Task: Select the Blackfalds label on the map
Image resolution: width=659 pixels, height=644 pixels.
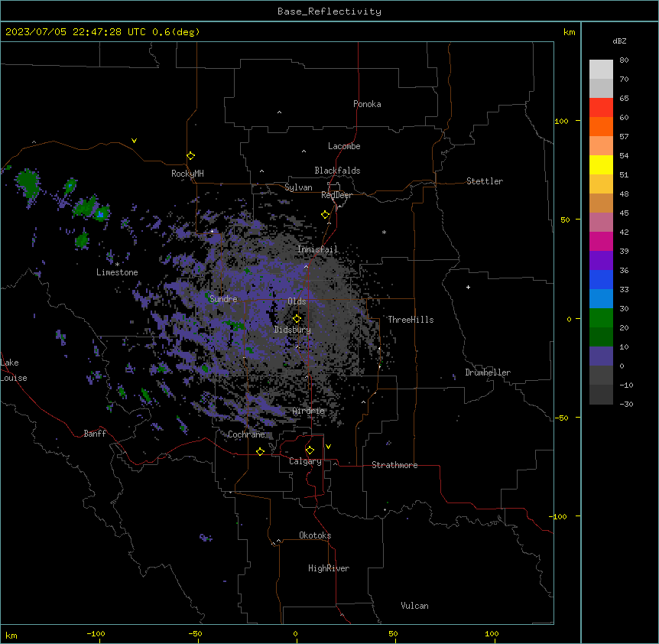Action: pos(337,171)
